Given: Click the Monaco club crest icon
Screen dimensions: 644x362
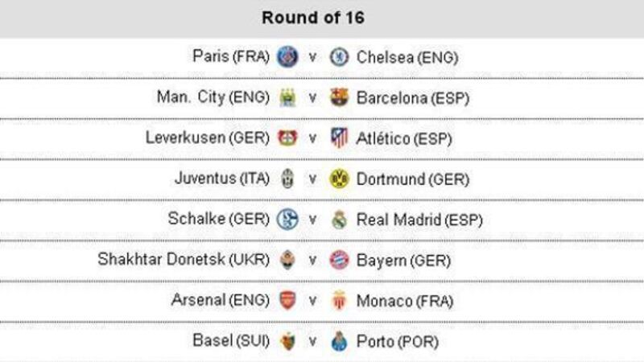Looking at the screenshot, I should tap(339, 301).
